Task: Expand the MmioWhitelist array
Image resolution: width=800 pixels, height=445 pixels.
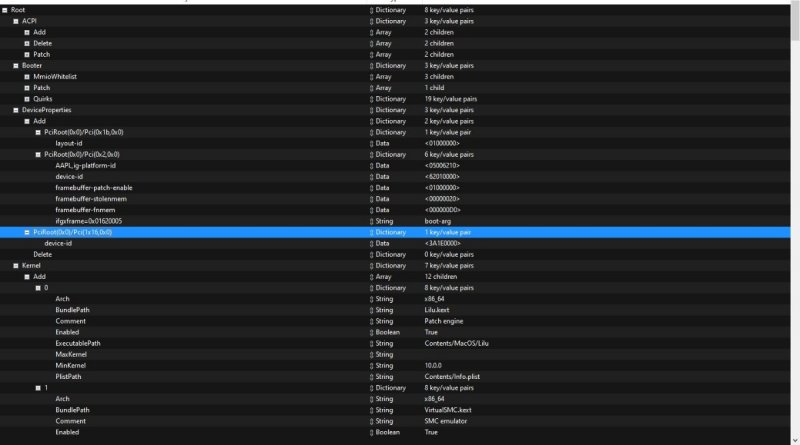Action: click(x=27, y=77)
